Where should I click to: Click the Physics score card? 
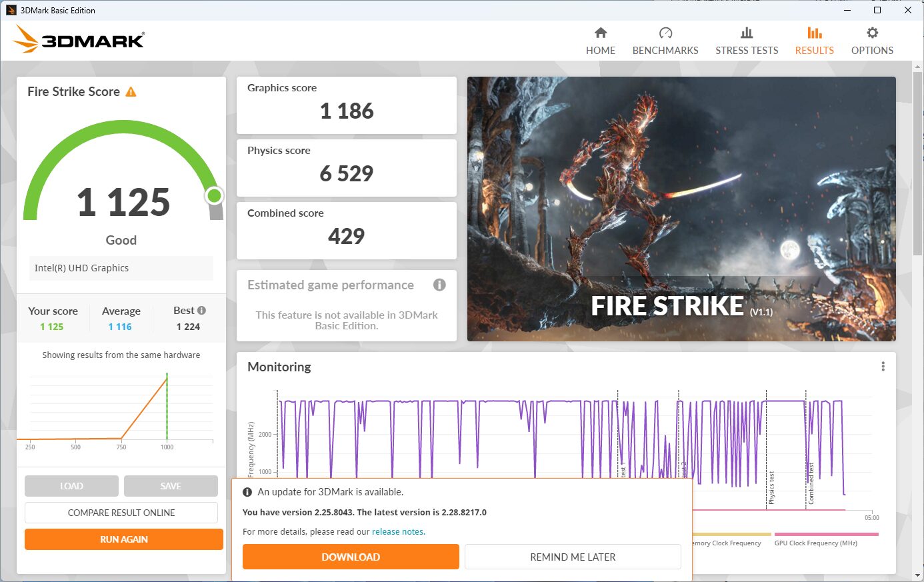point(347,168)
